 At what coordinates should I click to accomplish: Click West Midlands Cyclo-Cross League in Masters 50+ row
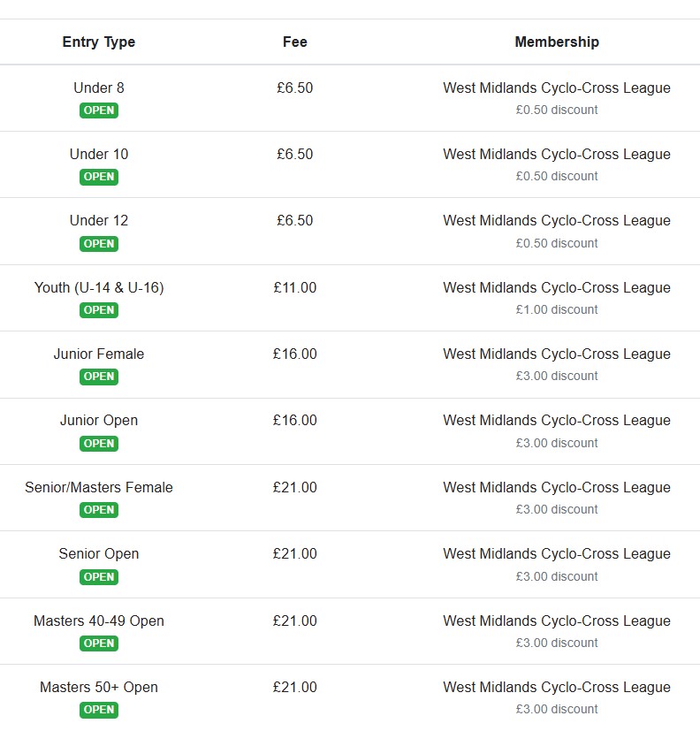[557, 687]
